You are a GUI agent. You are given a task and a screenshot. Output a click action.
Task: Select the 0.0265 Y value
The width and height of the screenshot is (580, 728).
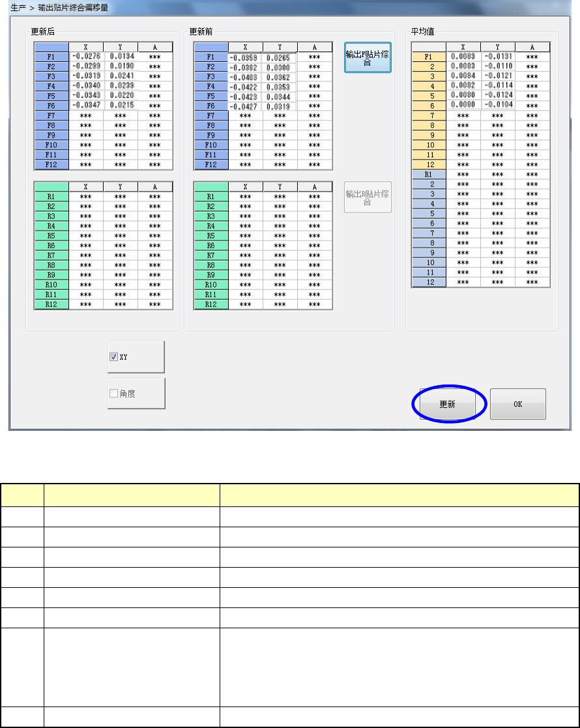280,57
